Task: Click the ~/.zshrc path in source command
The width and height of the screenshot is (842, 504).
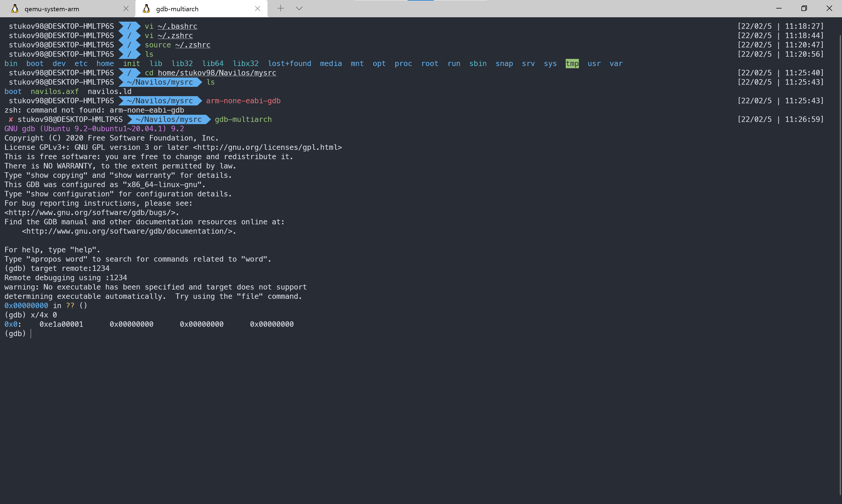Action: [x=193, y=45]
